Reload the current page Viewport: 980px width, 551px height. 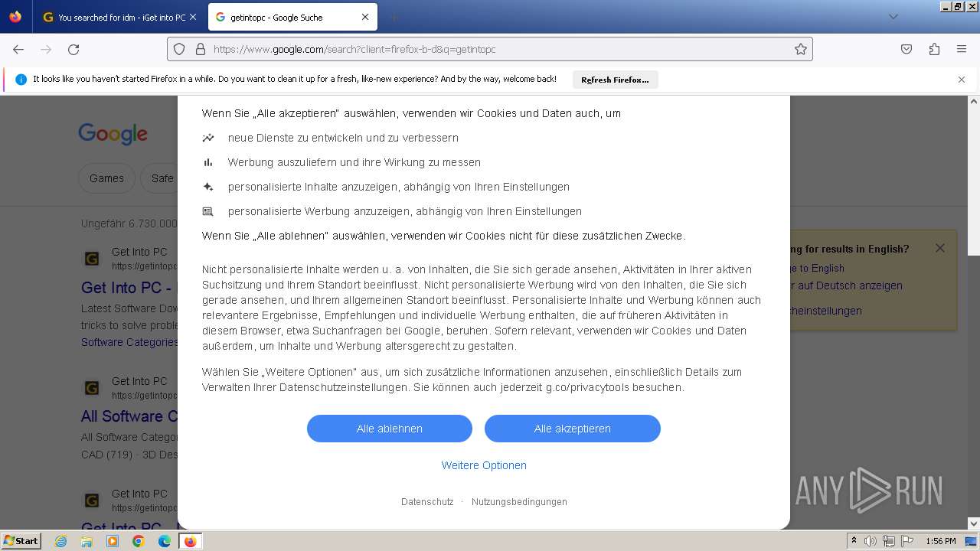[x=73, y=49]
